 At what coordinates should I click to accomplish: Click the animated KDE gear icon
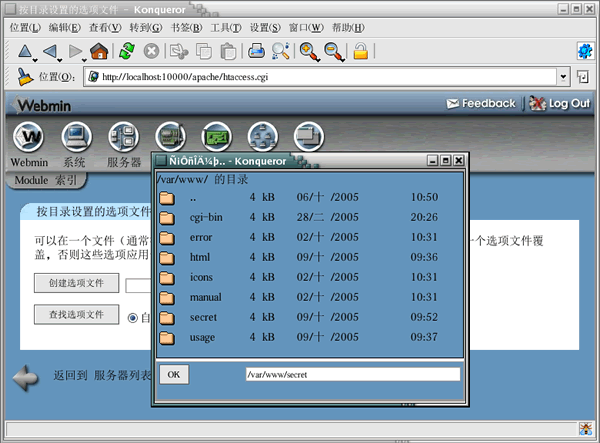point(585,51)
